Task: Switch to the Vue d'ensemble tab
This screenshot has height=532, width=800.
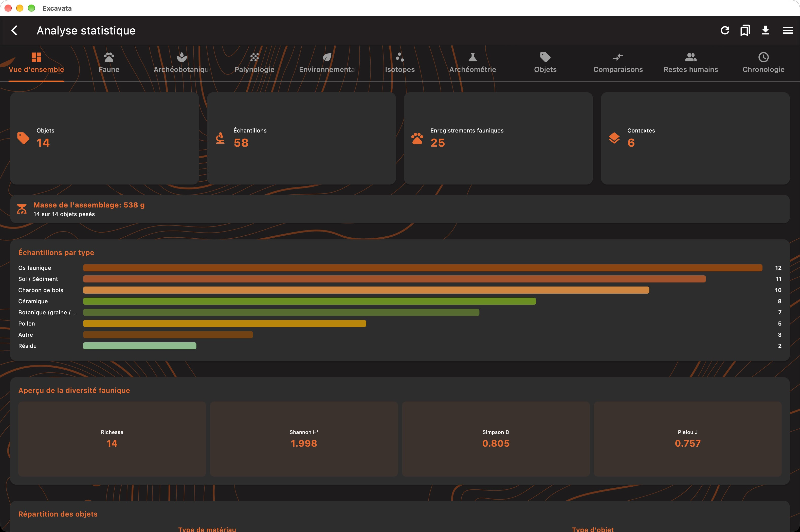Action: [36, 63]
